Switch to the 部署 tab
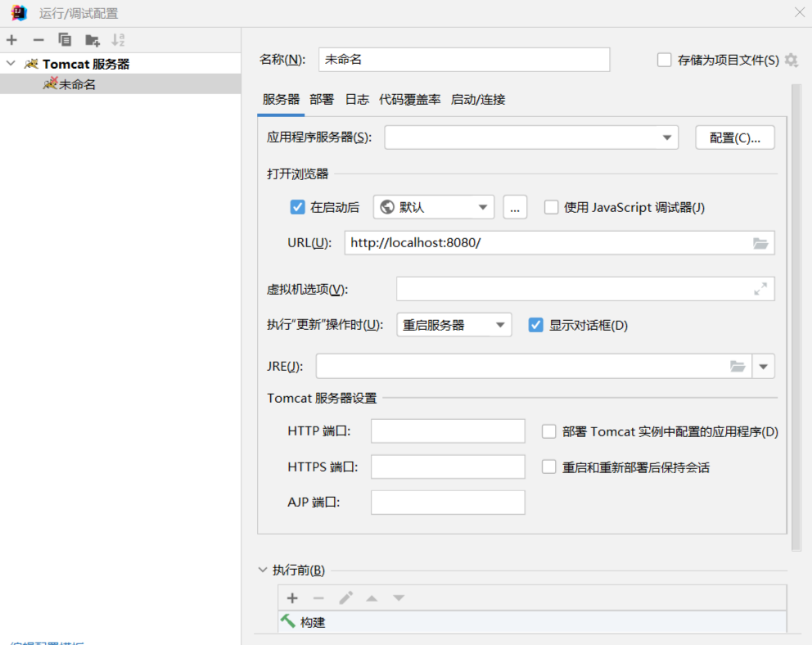 click(322, 99)
